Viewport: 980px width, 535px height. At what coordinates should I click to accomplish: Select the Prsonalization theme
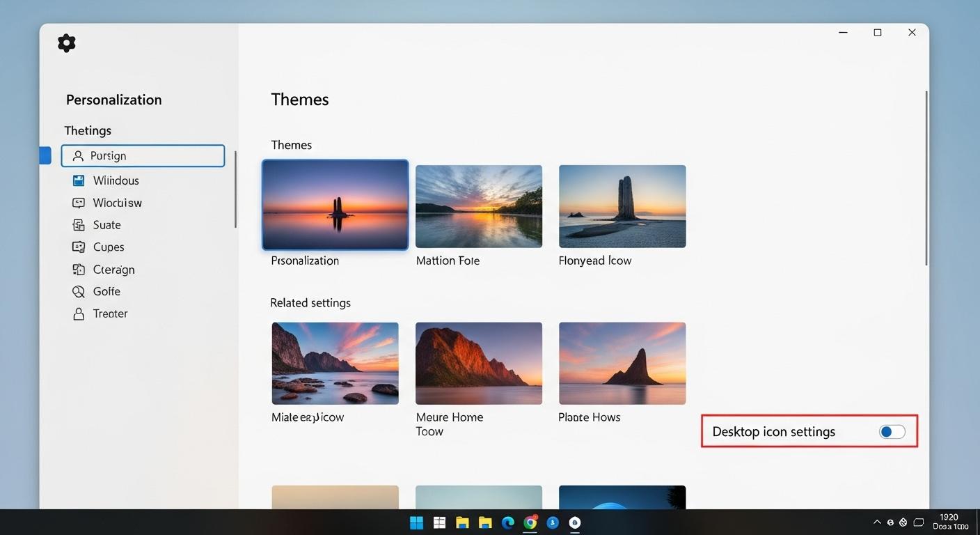pyautogui.click(x=335, y=205)
